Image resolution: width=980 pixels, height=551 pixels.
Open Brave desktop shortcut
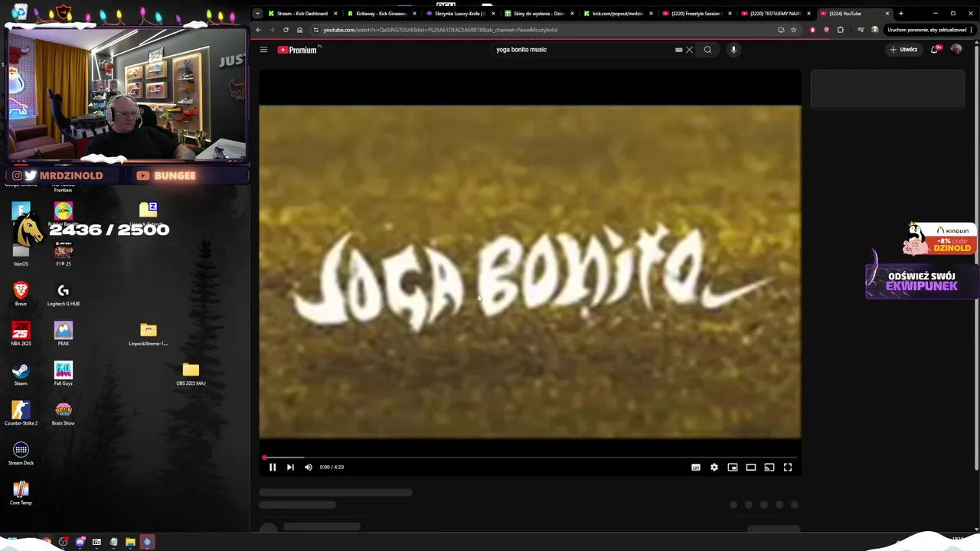point(21,293)
